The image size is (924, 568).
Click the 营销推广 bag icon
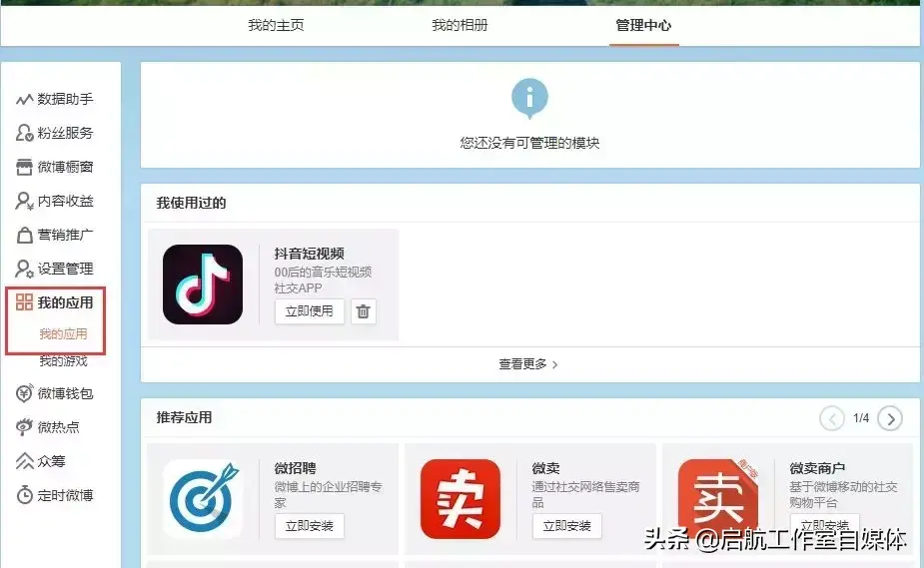(x=24, y=235)
